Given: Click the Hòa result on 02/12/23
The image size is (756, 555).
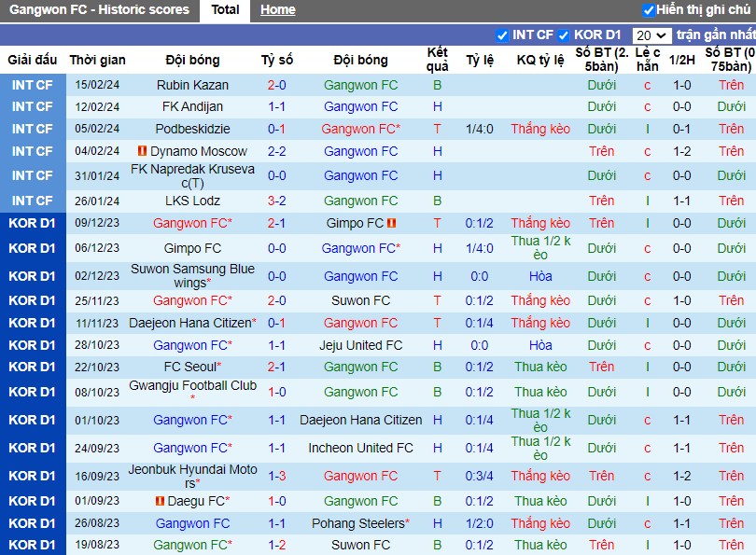Looking at the screenshot, I should [x=540, y=276].
